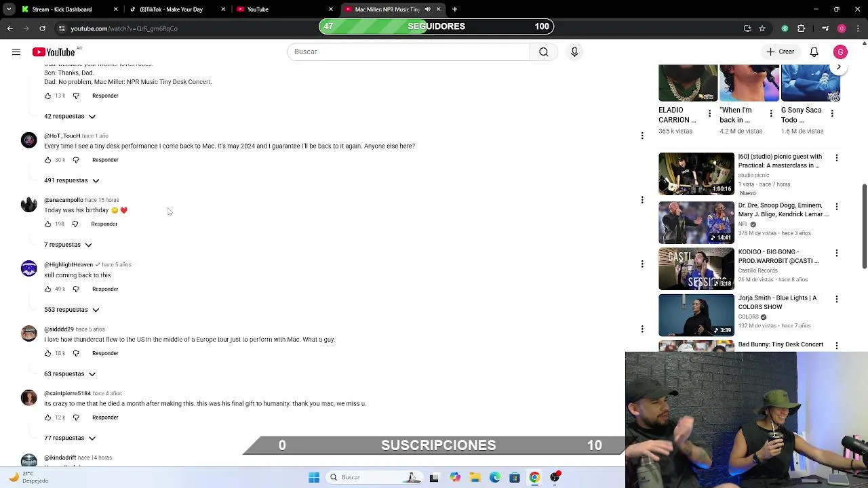Expand the 553 respuestas thread

pyautogui.click(x=71, y=310)
